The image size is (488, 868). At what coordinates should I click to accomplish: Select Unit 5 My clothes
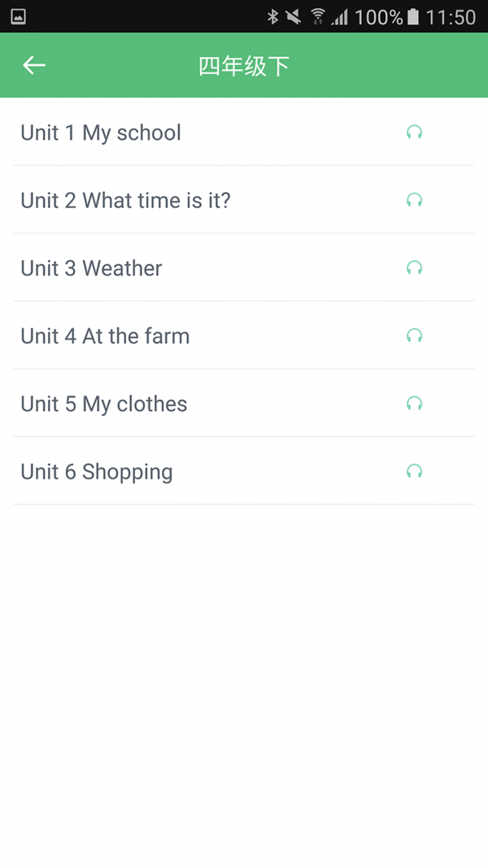(x=103, y=403)
